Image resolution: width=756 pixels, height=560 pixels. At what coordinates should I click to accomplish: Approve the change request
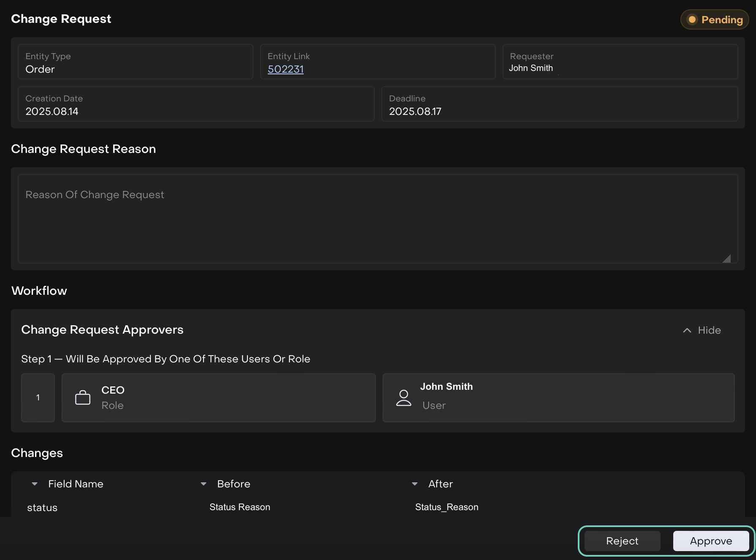coord(711,541)
